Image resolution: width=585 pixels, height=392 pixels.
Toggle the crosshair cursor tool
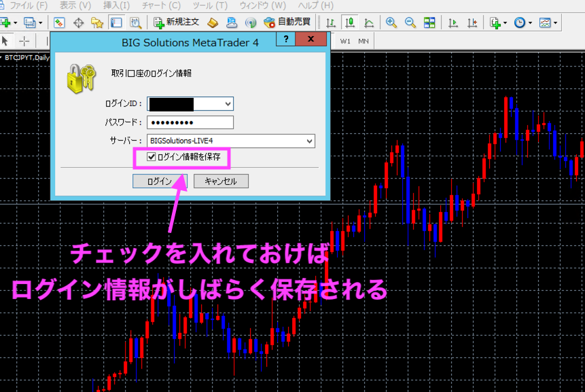point(24,41)
